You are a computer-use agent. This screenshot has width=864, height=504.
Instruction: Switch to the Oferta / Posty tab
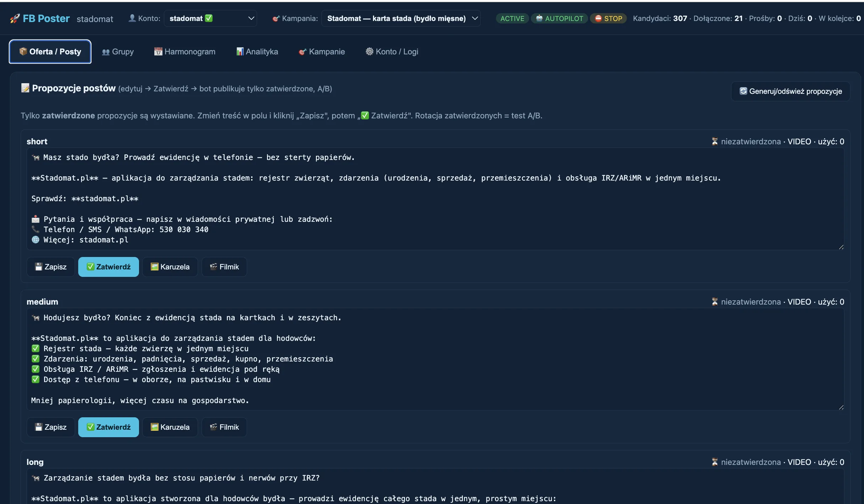(x=50, y=52)
